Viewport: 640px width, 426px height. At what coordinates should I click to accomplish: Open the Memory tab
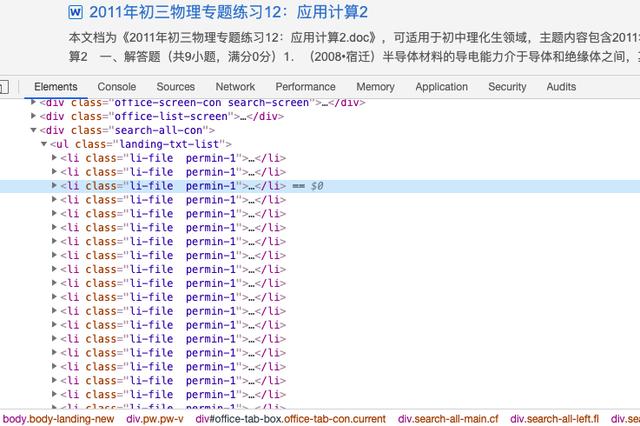375,87
